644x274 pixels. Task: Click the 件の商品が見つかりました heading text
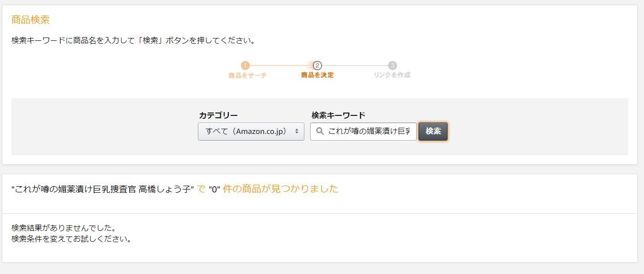(281, 189)
